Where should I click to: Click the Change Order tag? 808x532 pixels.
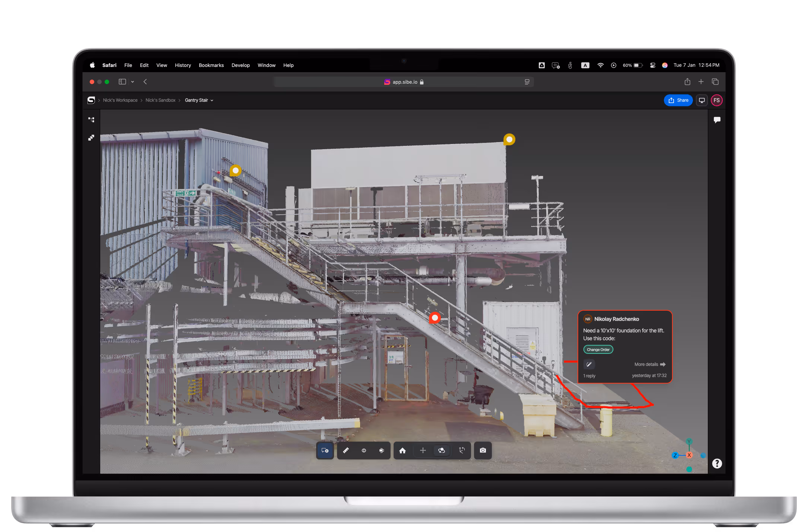(x=598, y=350)
